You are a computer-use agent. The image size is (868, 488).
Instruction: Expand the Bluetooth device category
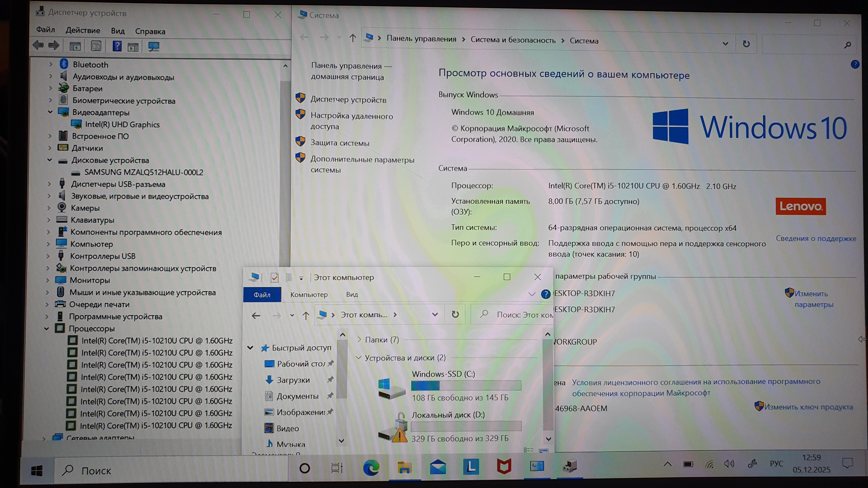point(51,64)
